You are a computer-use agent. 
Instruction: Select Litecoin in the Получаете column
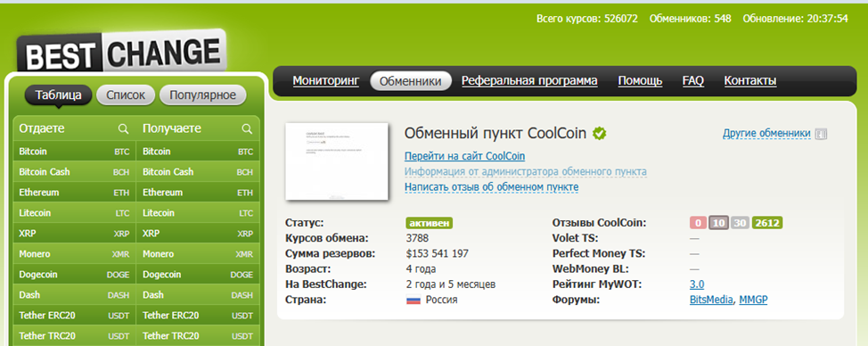point(198,212)
